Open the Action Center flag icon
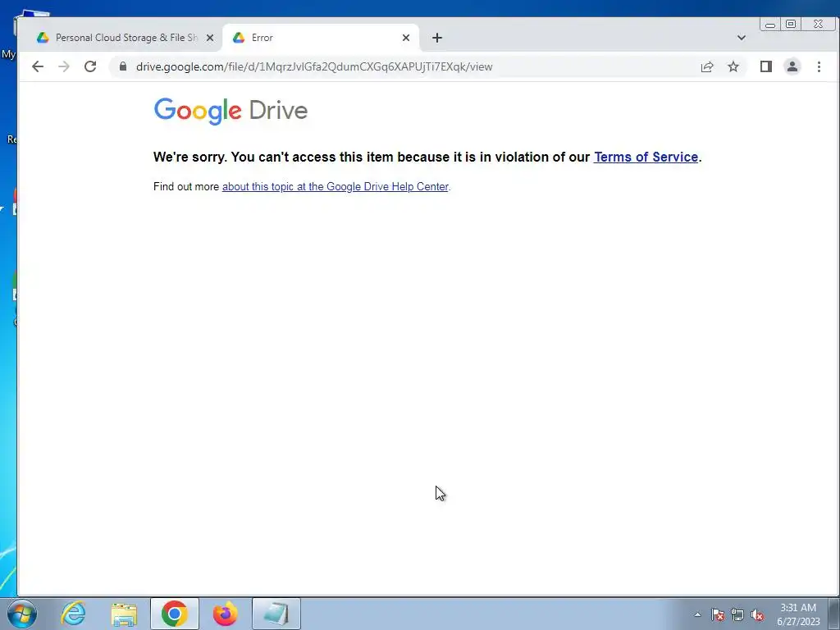Image resolution: width=840 pixels, height=630 pixels. click(x=717, y=614)
